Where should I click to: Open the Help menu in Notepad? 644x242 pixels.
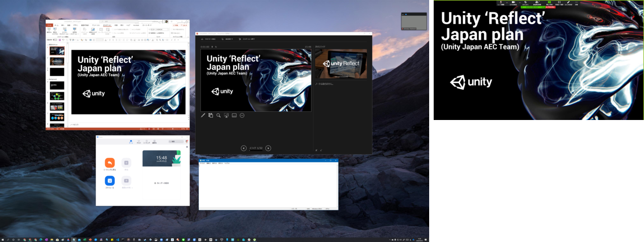(x=227, y=163)
